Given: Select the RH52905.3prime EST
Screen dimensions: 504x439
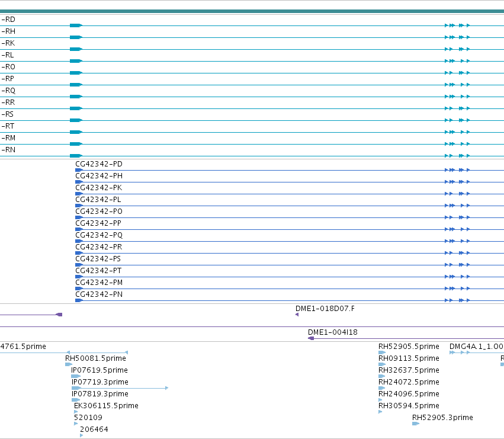Looking at the screenshot, I should 442,418.
